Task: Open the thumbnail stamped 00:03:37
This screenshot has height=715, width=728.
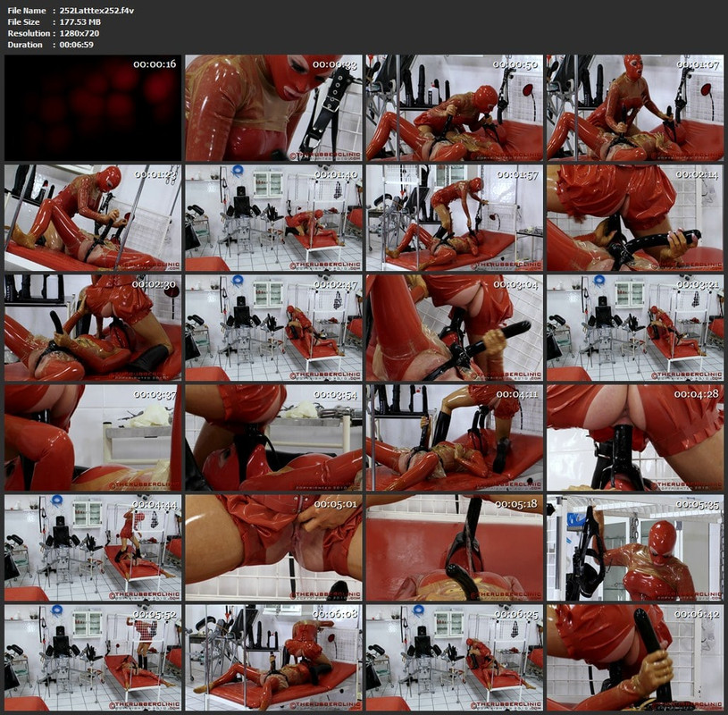Action: point(93,438)
